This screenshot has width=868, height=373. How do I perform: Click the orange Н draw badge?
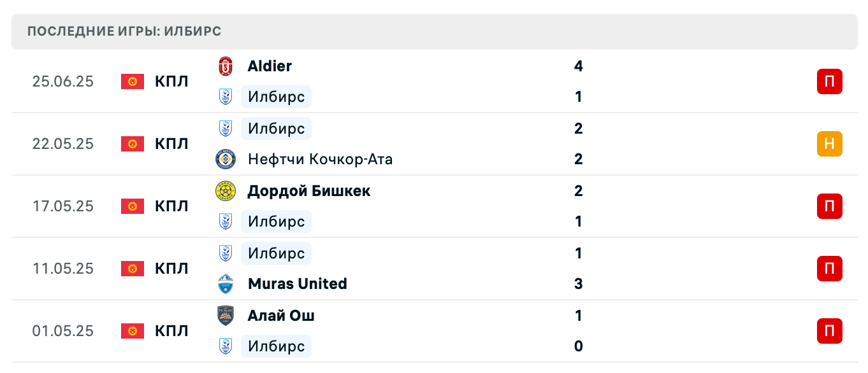[829, 144]
